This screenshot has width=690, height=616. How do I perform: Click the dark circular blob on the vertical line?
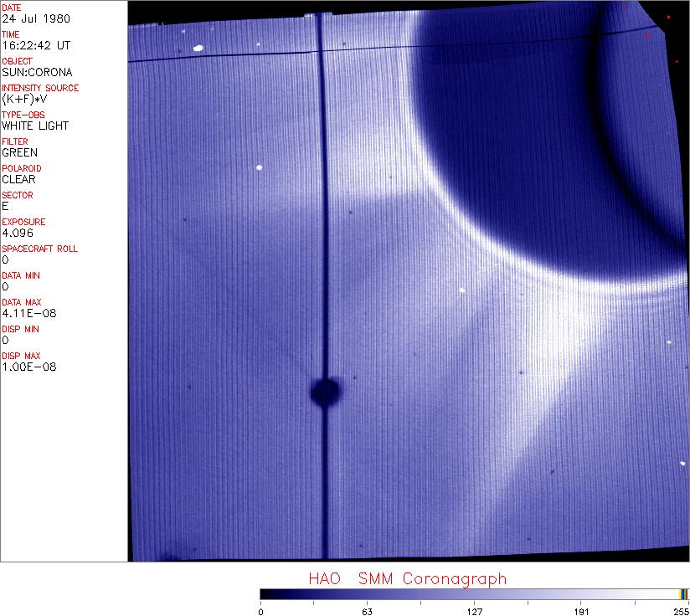pyautogui.click(x=325, y=391)
